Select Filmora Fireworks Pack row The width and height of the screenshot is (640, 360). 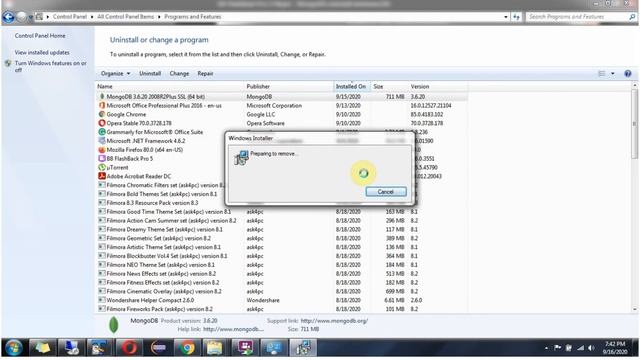click(x=282, y=309)
